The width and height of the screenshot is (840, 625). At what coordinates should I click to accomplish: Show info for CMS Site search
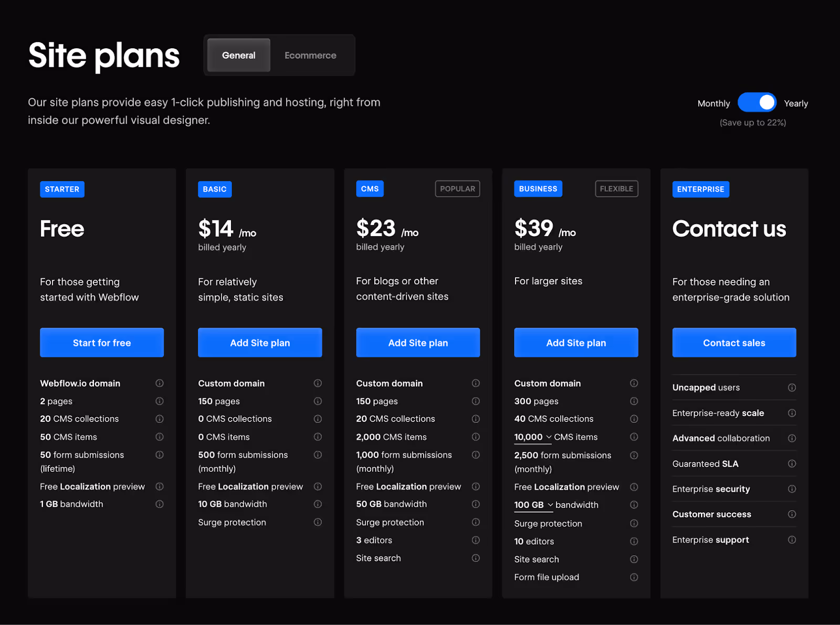click(476, 558)
